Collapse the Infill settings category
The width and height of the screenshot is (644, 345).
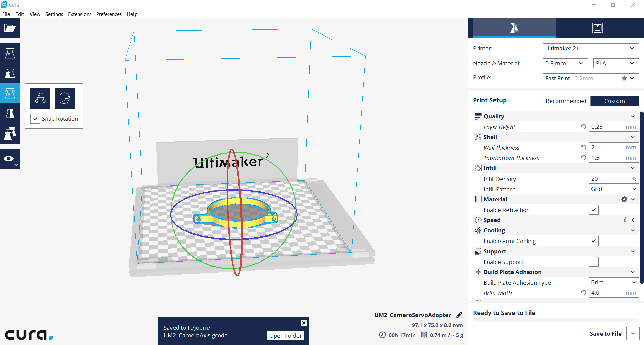click(633, 168)
